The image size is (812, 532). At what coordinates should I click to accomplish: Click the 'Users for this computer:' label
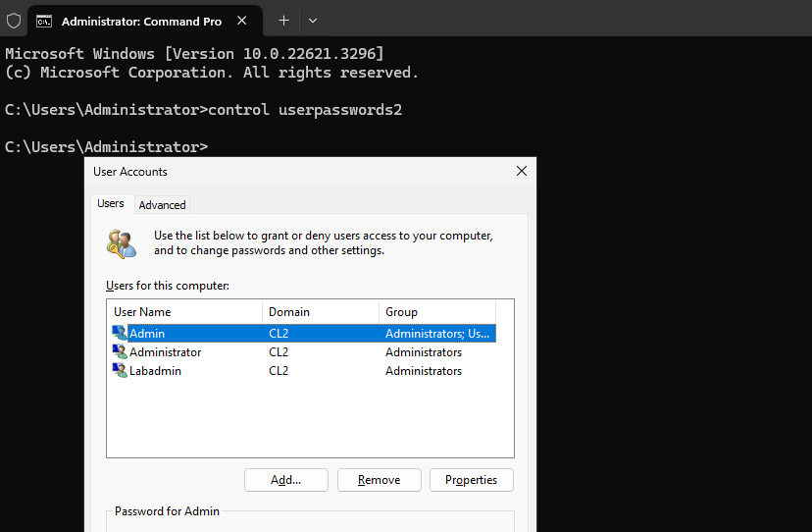[168, 286]
